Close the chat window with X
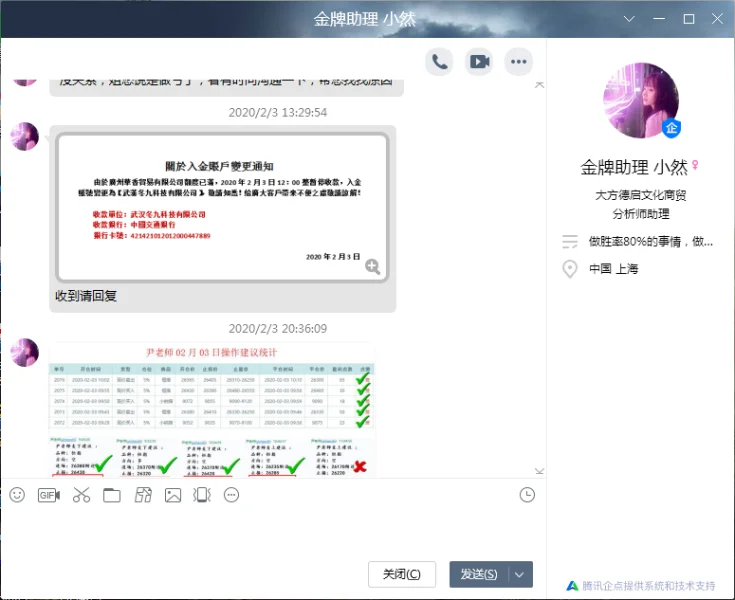 pyautogui.click(x=717, y=19)
